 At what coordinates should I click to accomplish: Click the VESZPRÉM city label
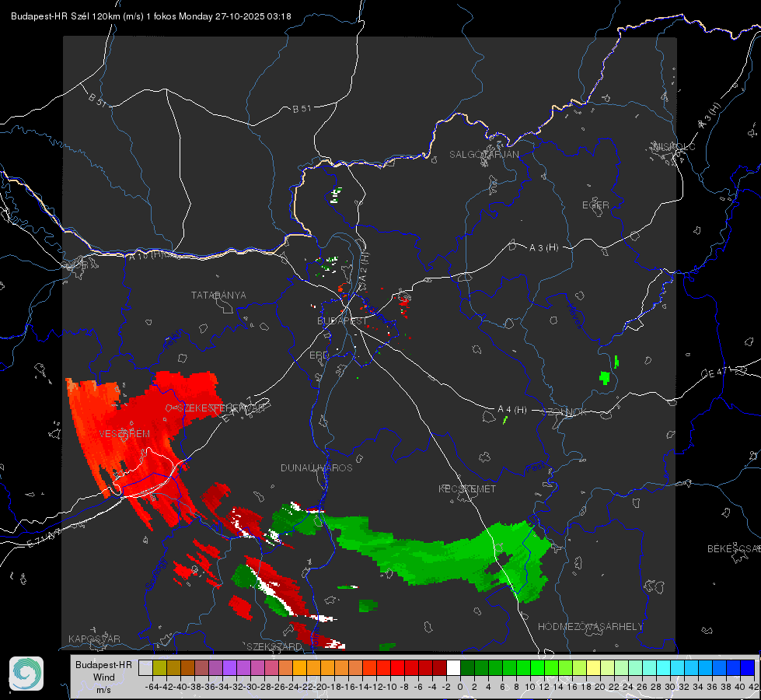click(x=124, y=434)
